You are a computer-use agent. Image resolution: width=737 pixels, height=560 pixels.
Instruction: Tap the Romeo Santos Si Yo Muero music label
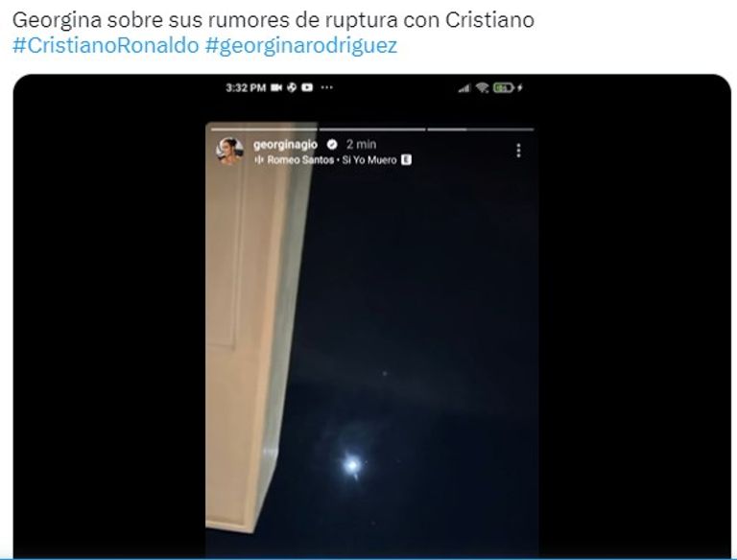(x=332, y=160)
